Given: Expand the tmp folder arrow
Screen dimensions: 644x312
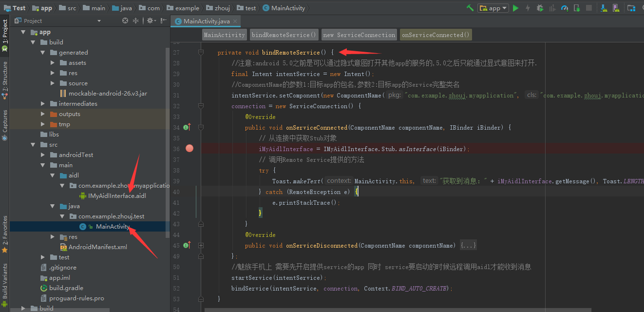Looking at the screenshot, I should point(44,124).
